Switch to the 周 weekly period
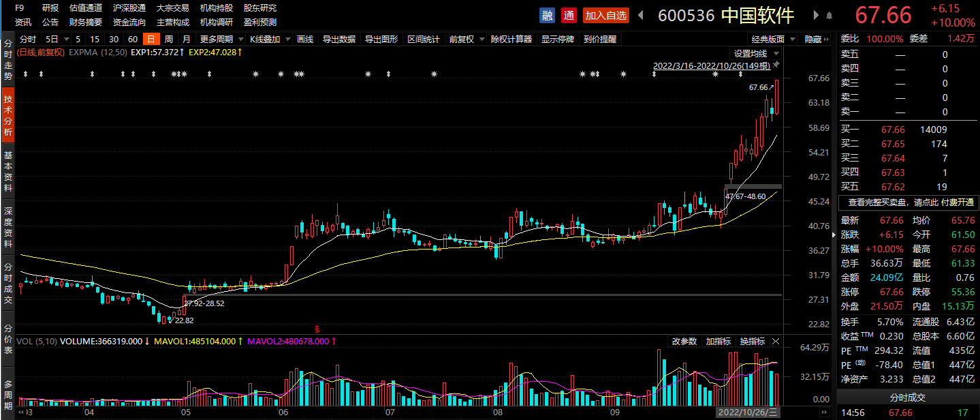This screenshot has width=980, height=420. tap(168, 40)
